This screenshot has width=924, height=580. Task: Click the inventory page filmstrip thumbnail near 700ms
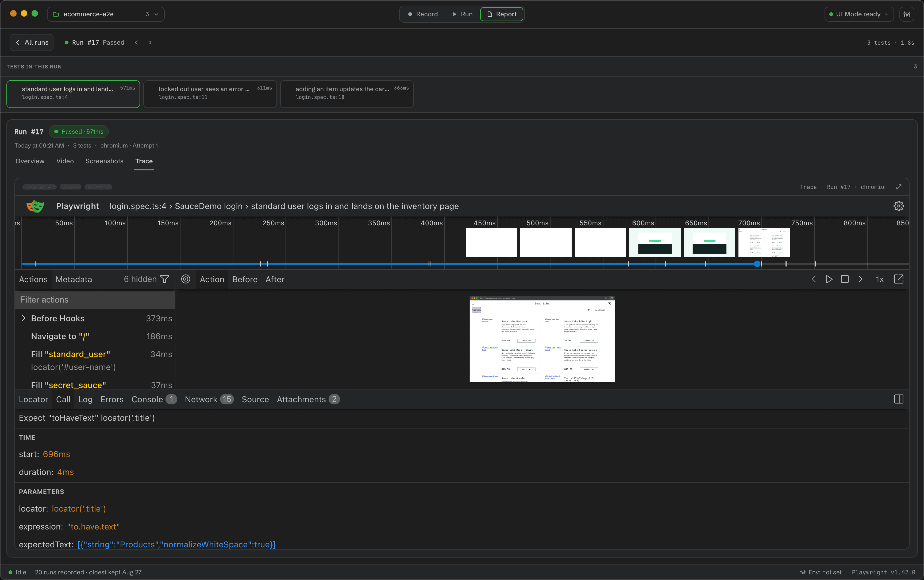point(764,243)
